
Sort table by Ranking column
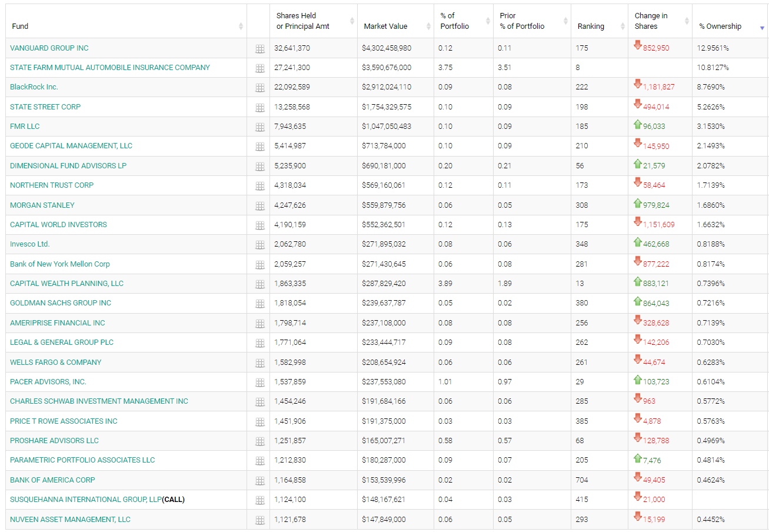point(600,21)
